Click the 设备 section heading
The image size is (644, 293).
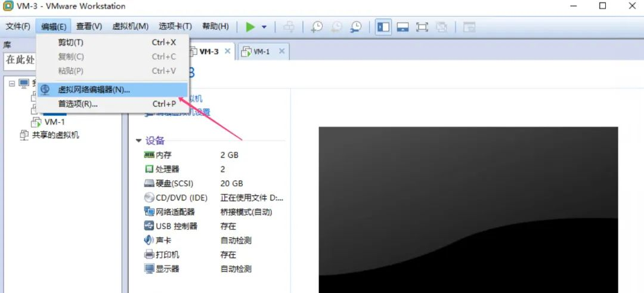(x=155, y=141)
